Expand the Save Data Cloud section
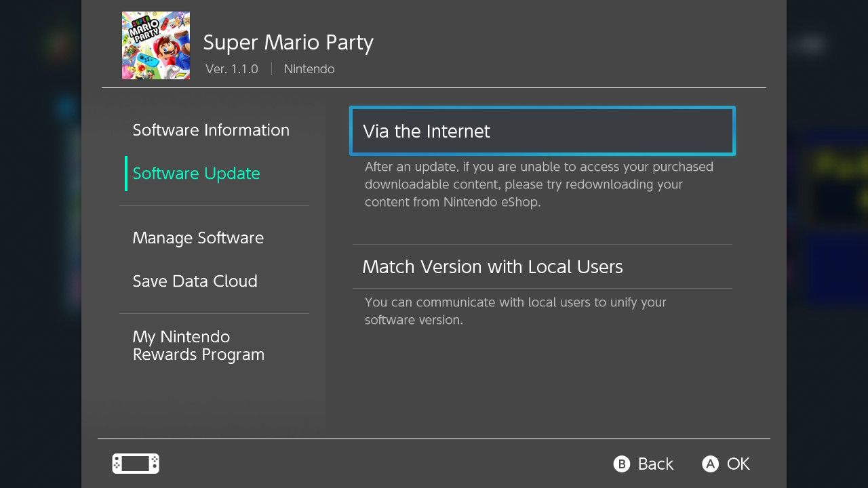The image size is (868, 488). 195,281
